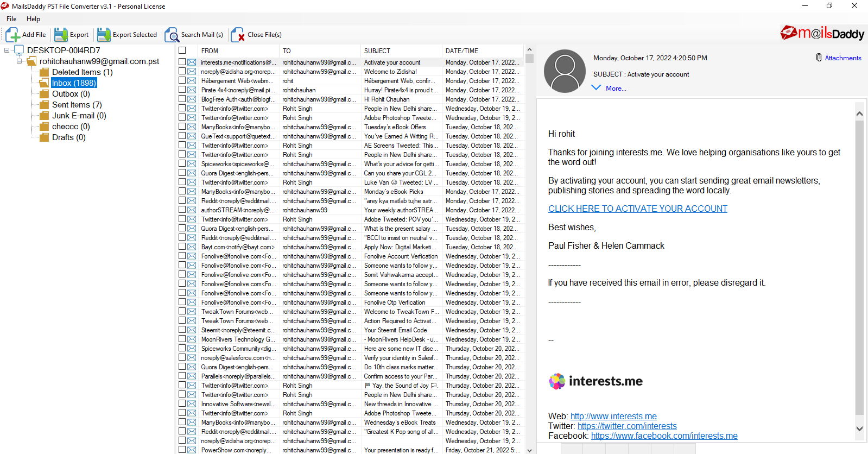Click the Sent Items folder icon
This screenshot has width=868, height=454.
[45, 105]
